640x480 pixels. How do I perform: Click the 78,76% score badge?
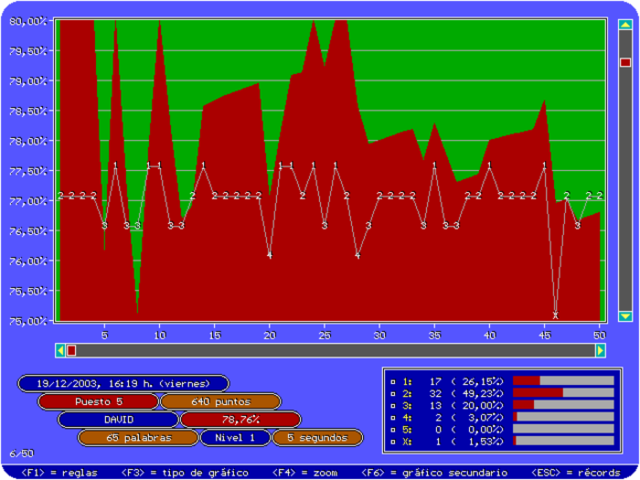[x=241, y=420]
